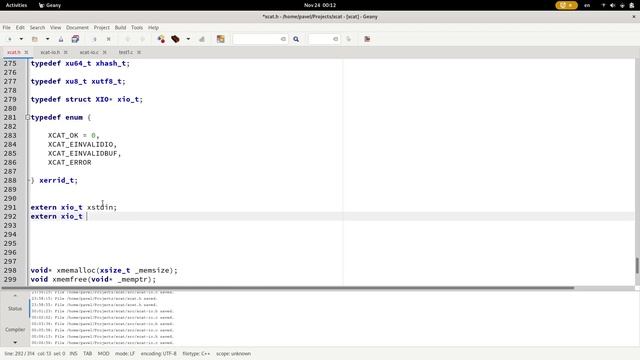The height and width of the screenshot is (360, 640).
Task: Navigate forward with the toolbar arrow
Action: (x=142, y=39)
